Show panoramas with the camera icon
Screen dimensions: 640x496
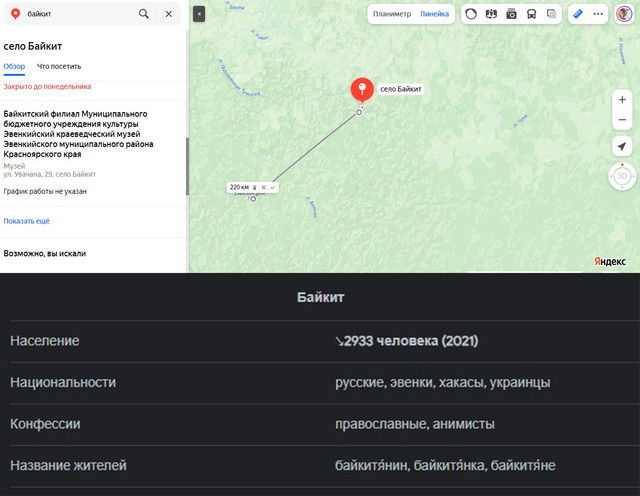coord(511,14)
